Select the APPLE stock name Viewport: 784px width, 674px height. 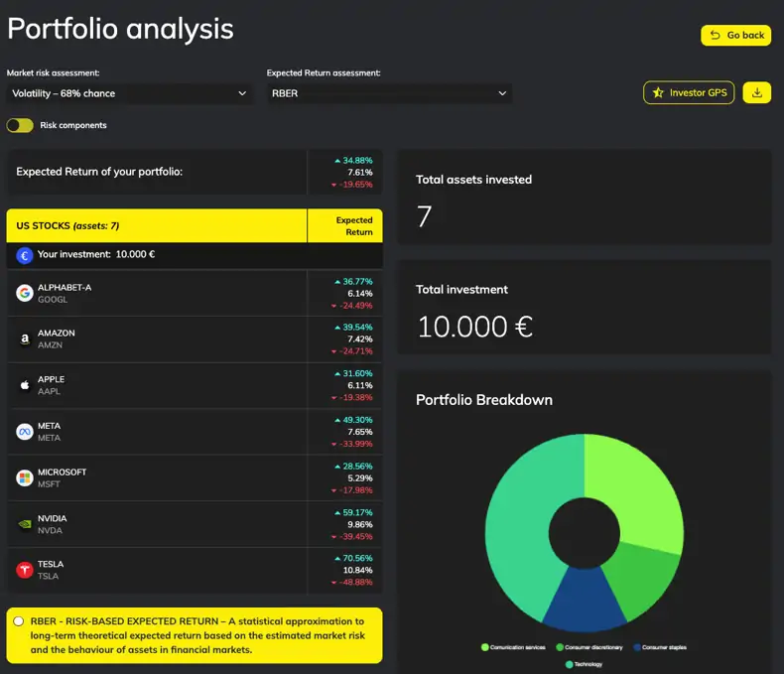(51, 379)
